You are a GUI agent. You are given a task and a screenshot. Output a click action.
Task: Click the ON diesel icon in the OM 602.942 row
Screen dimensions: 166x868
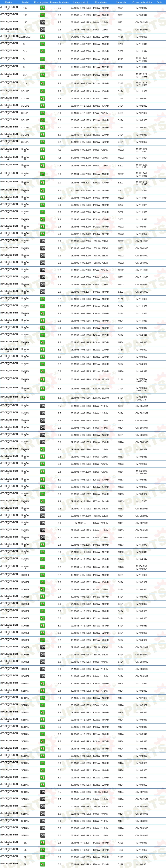[x=43, y=516]
